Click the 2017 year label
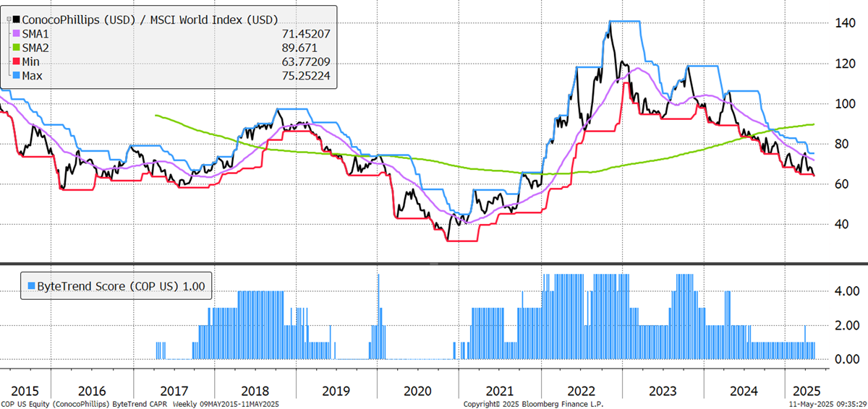Screen dimensions: 868x409 [174, 389]
